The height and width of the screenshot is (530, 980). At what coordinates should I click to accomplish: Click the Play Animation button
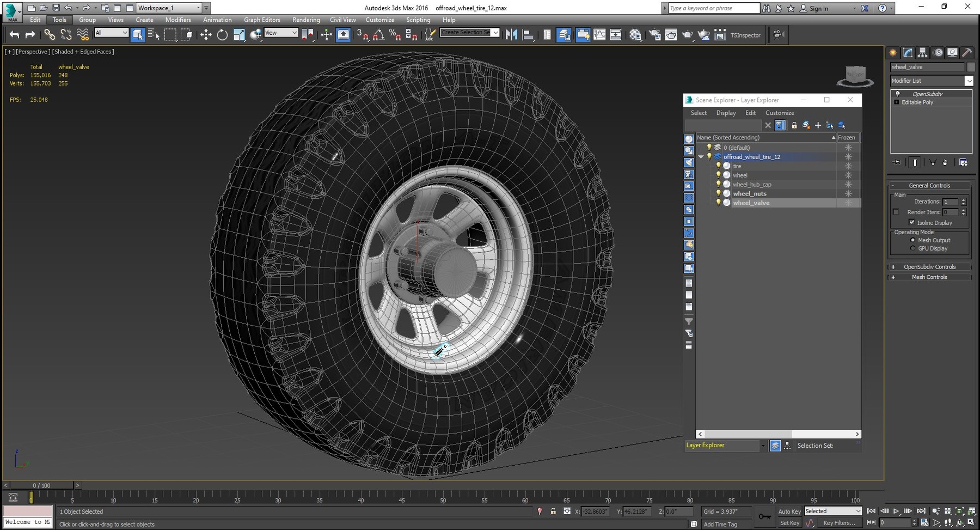896,511
